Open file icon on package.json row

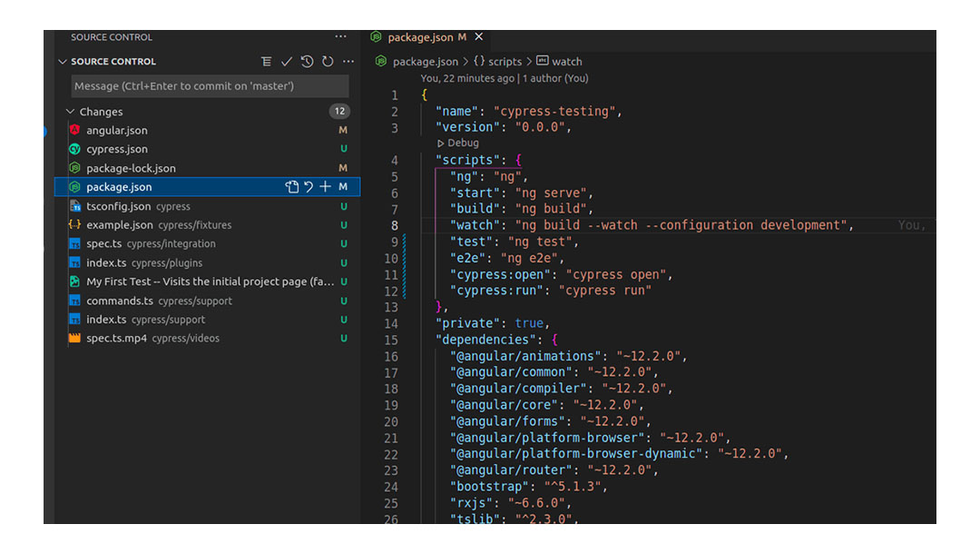coord(291,187)
